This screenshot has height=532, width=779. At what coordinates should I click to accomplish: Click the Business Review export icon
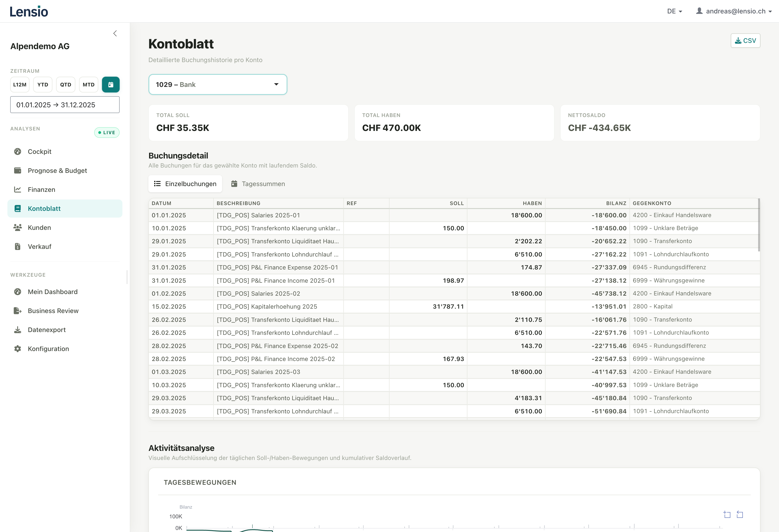(18, 311)
